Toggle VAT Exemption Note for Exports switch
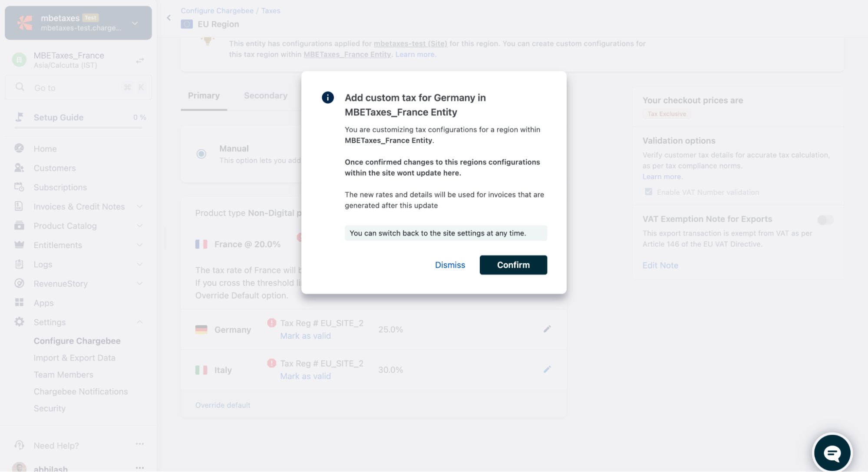Screen dimensions: 868x472 (x=825, y=220)
